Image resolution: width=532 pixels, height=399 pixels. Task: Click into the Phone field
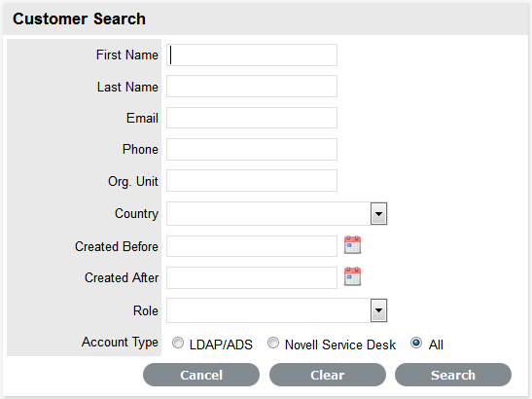click(x=252, y=150)
